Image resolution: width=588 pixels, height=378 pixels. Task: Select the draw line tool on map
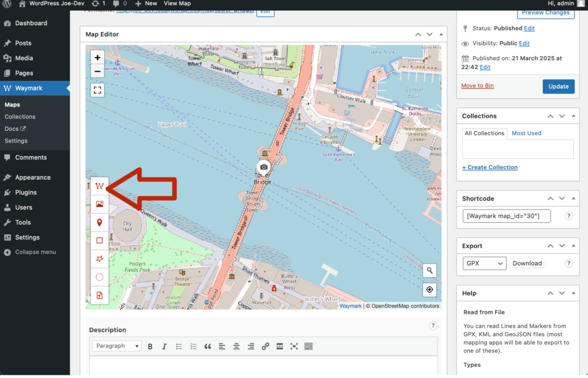pos(99,186)
